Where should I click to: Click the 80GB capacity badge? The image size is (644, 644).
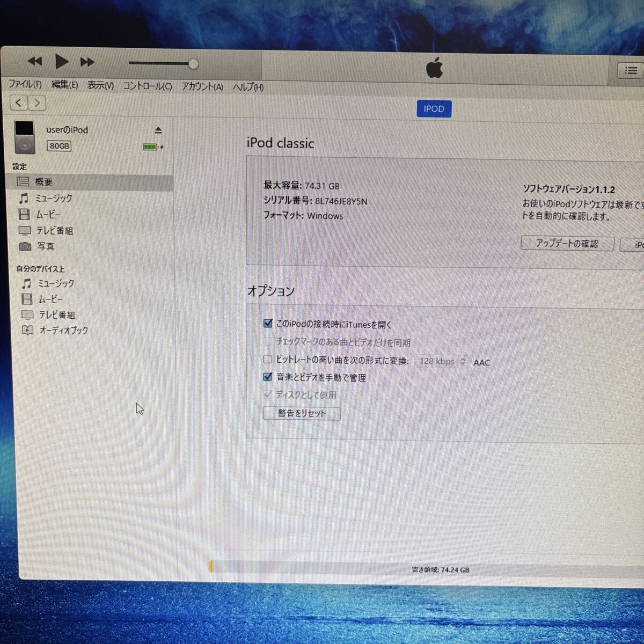(x=59, y=146)
